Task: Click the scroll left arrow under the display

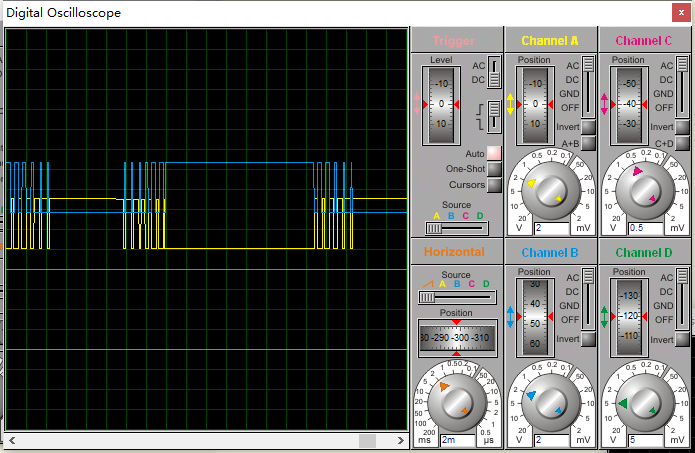Action: click(x=12, y=440)
